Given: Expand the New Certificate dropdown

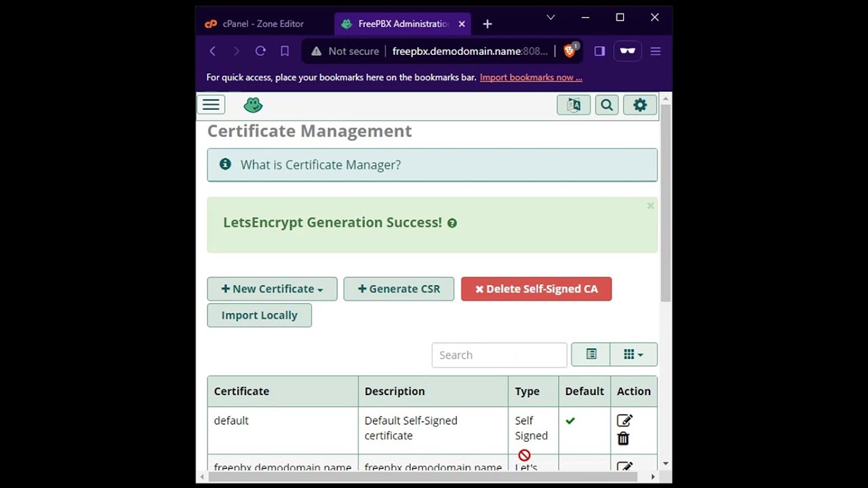Looking at the screenshot, I should 272,289.
